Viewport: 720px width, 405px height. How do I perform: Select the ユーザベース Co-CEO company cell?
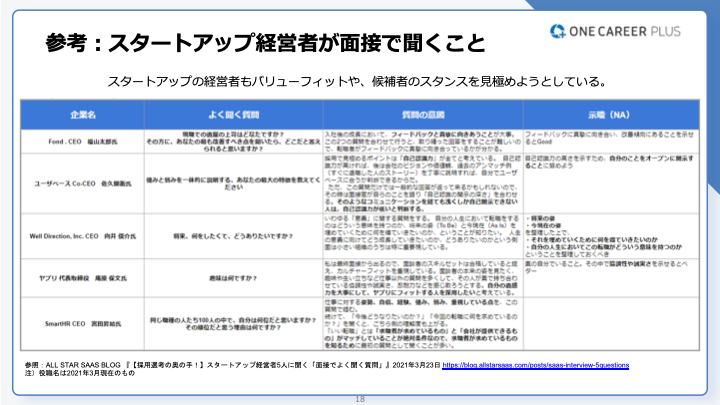tap(83, 184)
